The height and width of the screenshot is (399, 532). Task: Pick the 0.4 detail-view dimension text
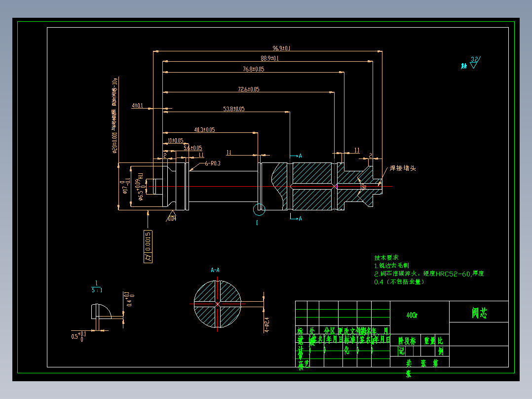coord(130,299)
